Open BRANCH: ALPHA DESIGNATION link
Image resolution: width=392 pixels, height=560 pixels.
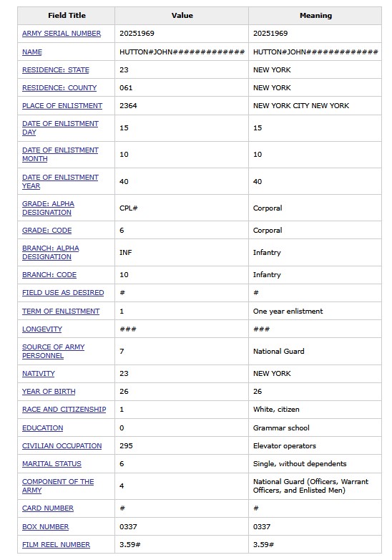pyautogui.click(x=51, y=253)
